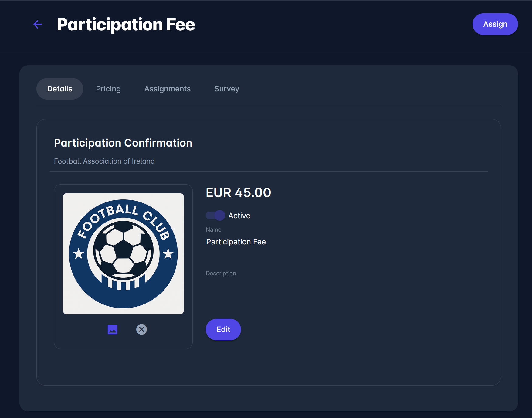The image size is (532, 418).
Task: Click 'Football Association of Ireland' subtitle
Action: [104, 161]
